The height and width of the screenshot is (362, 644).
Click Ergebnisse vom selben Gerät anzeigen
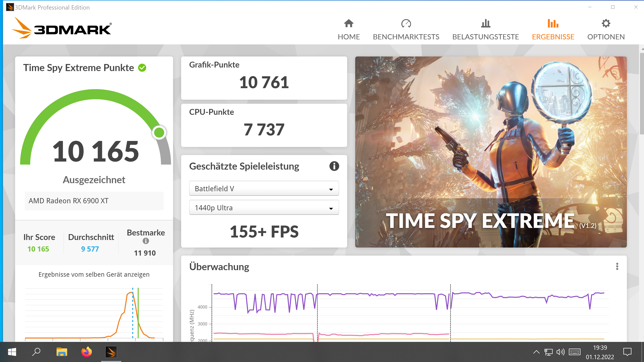94,274
